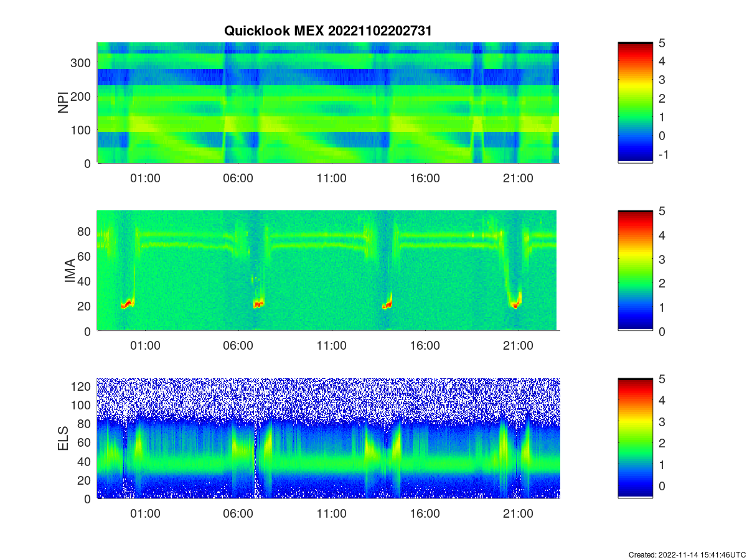Pick the NPI plot's color scale bar
Screen dimensions: 747x560
(x=635, y=103)
